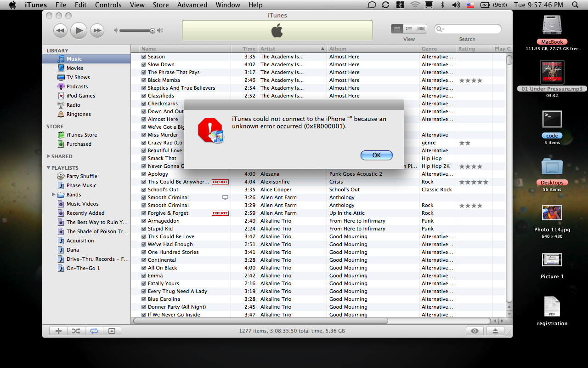
Task: Open the Controls menu
Action: [108, 5]
